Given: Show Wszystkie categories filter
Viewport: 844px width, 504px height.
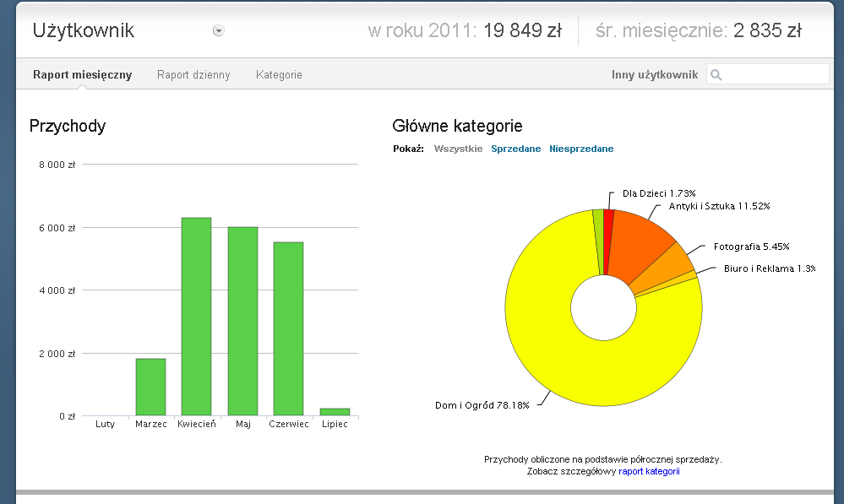Looking at the screenshot, I should (458, 149).
